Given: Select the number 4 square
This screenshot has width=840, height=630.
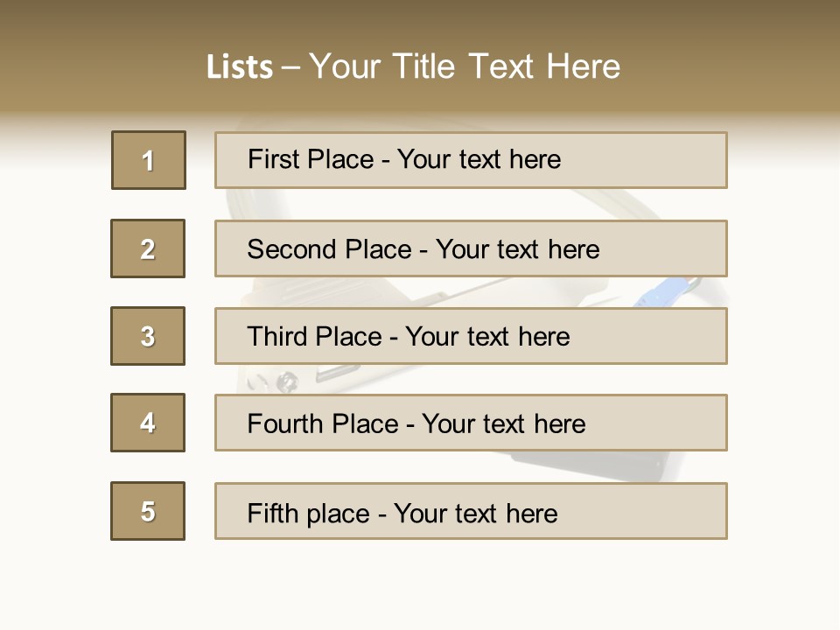Looking at the screenshot, I should click(148, 423).
